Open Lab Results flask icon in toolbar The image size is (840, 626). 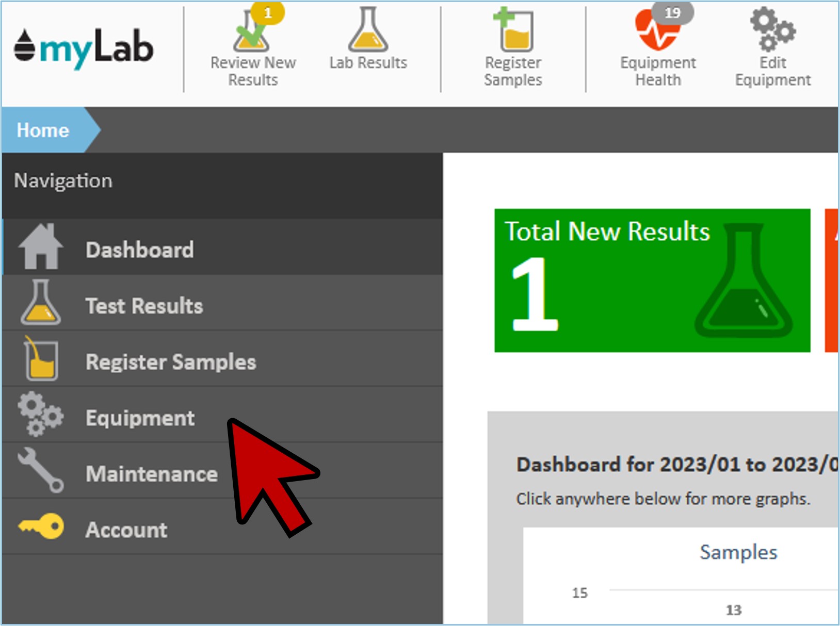367,31
